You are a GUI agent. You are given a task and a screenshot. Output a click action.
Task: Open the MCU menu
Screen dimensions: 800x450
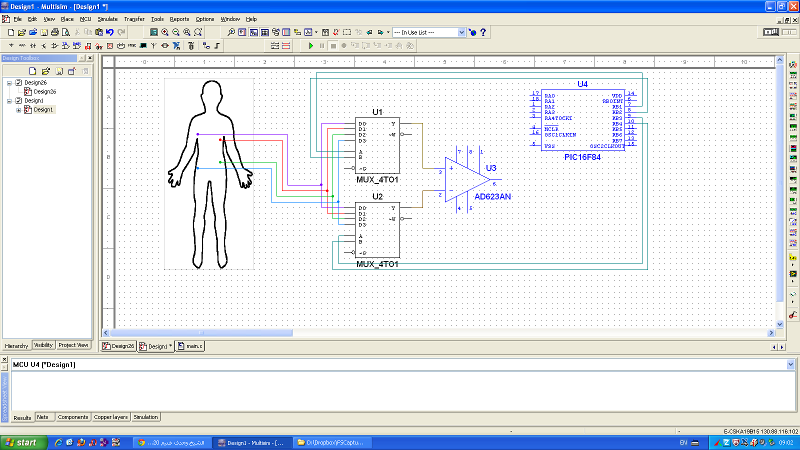tap(85, 19)
